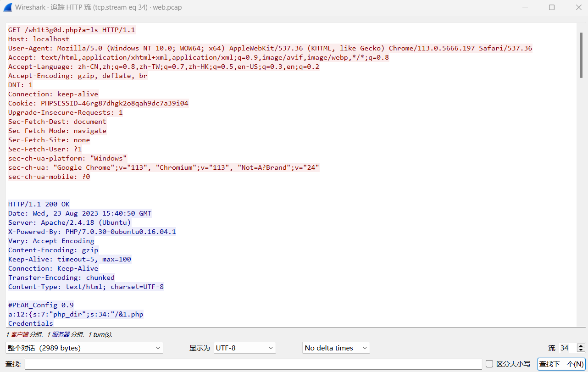The image size is (588, 372).
Task: Click the Content-Encoding: gzip line
Action: pyautogui.click(x=53, y=250)
